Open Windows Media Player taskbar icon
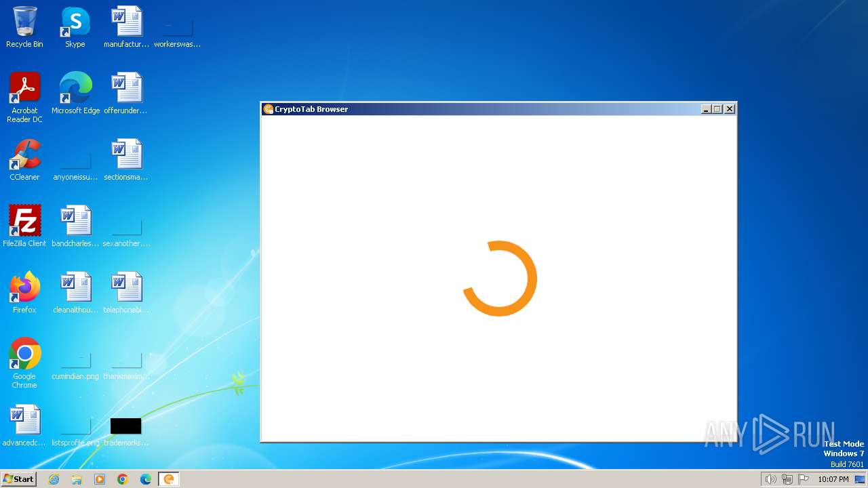This screenshot has width=868, height=488. [x=100, y=479]
